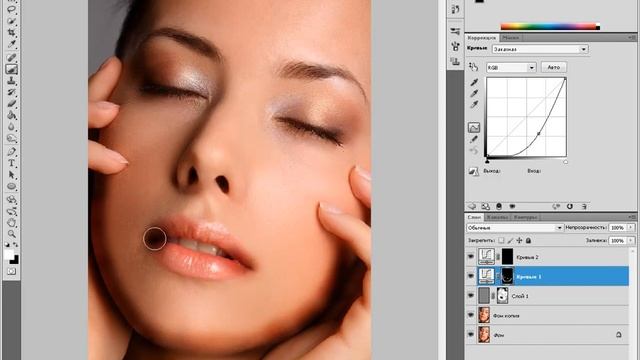
Task: Select the Lasso tool
Action: tap(11, 9)
